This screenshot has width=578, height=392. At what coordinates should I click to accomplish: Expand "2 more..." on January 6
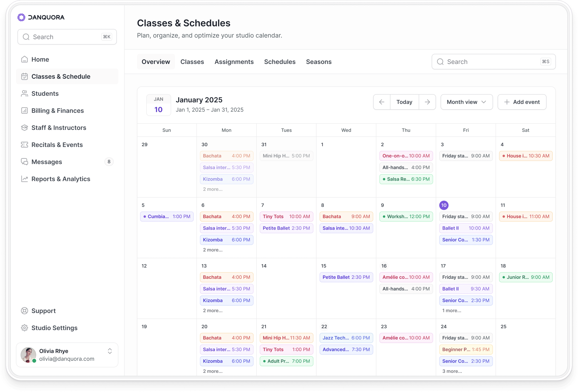[x=213, y=250]
